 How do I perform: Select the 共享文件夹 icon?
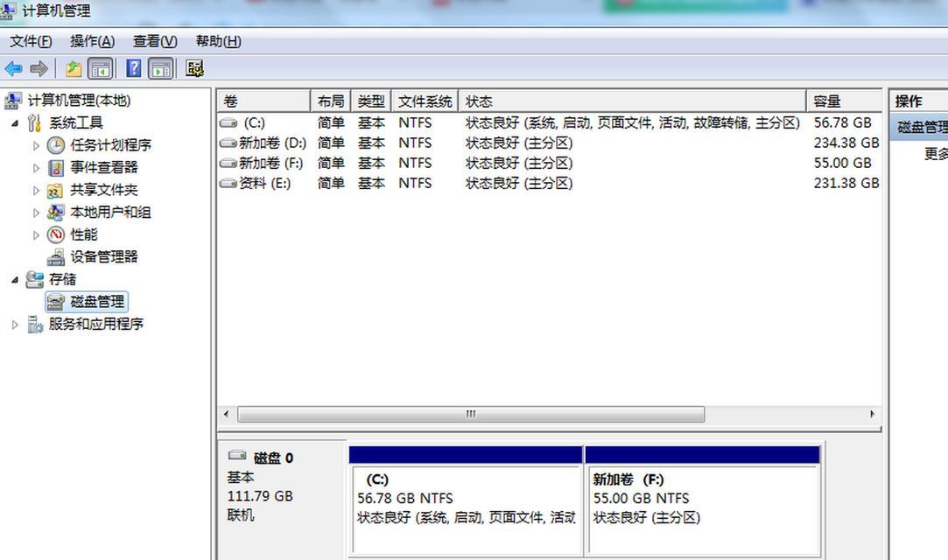[55, 190]
